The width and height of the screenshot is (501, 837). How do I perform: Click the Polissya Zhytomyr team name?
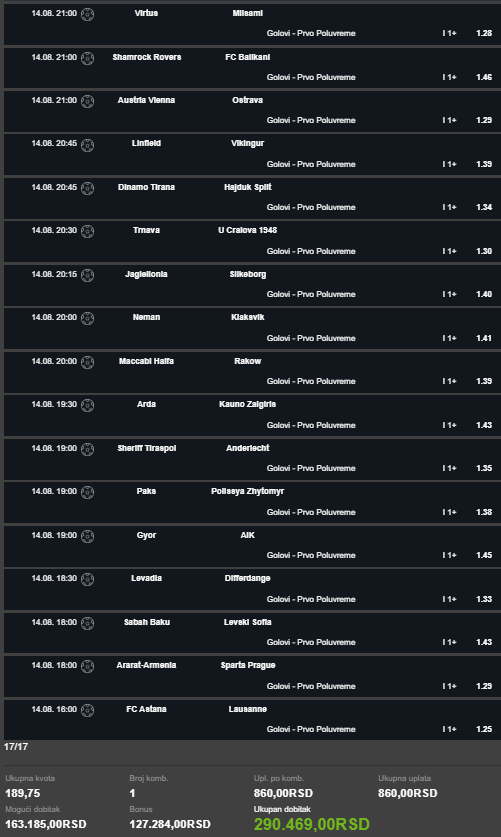[248, 491]
